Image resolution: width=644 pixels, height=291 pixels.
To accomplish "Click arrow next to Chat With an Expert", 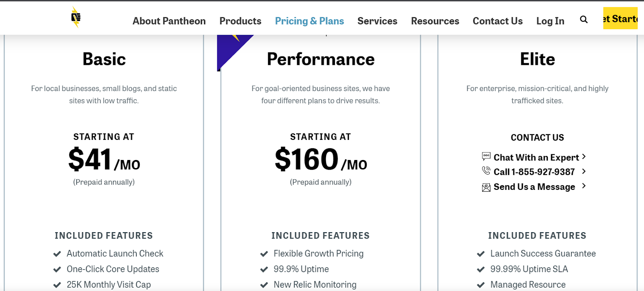I will pos(584,156).
